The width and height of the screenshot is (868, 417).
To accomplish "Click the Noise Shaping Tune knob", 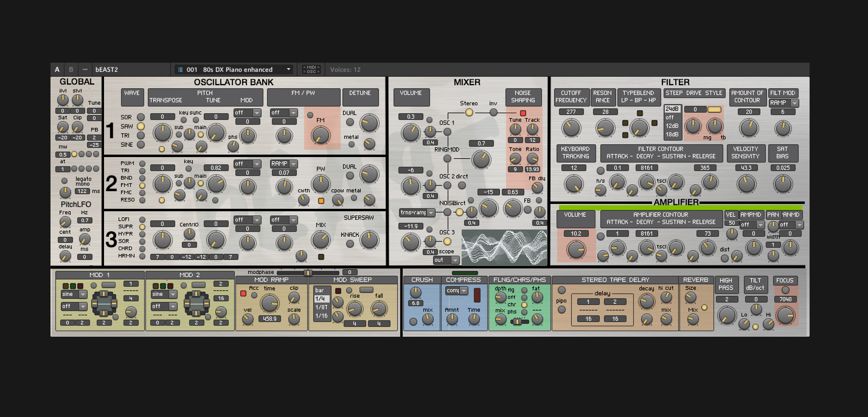I will coord(515,129).
